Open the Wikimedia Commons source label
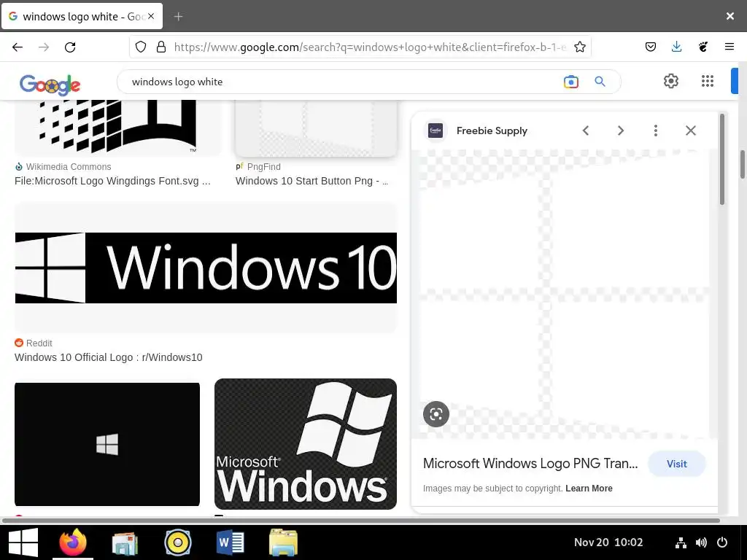Viewport: 747px width, 560px height. click(x=68, y=167)
